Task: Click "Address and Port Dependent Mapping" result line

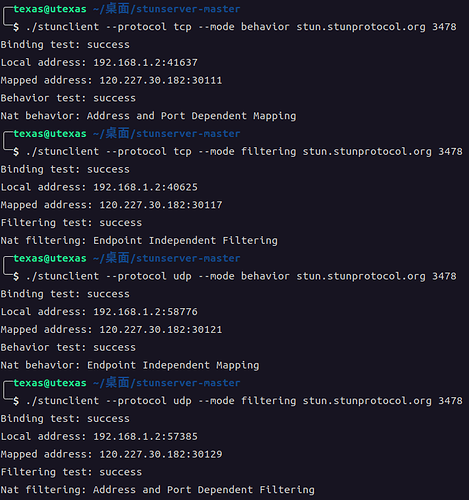Action: pyautogui.click(x=148, y=116)
